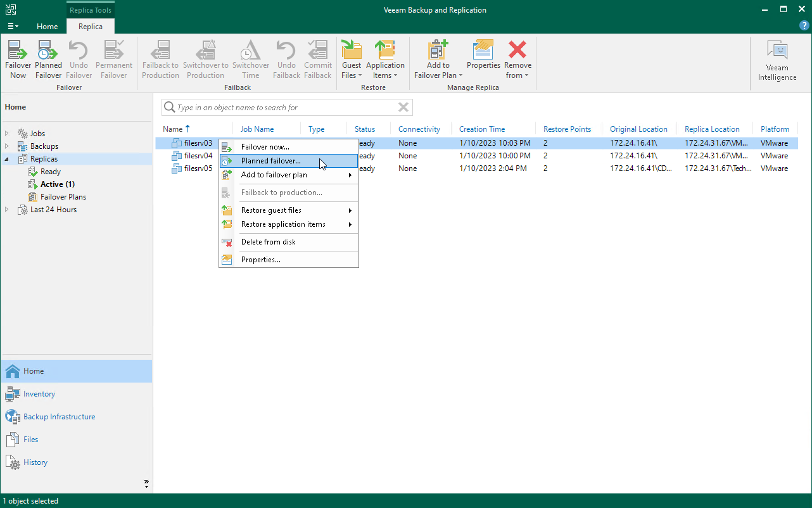Switch to the Home ribbon tab
The width and height of the screenshot is (812, 508).
(x=47, y=27)
